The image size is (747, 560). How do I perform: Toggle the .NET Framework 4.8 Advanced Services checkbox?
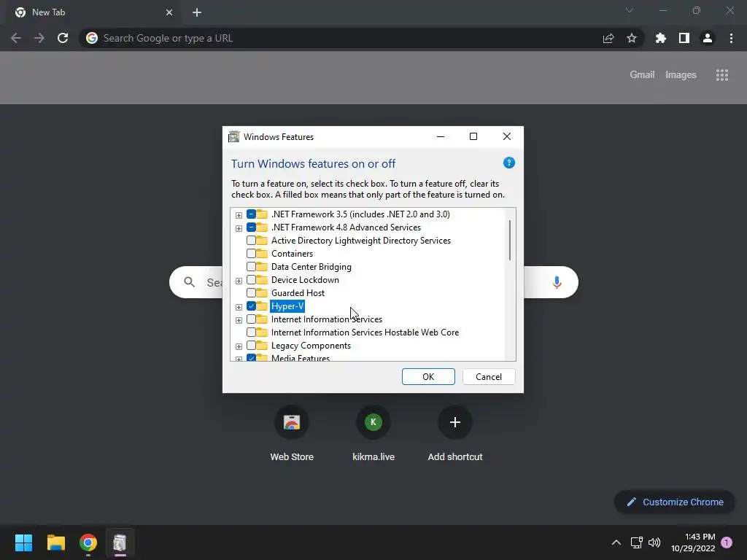(x=251, y=227)
